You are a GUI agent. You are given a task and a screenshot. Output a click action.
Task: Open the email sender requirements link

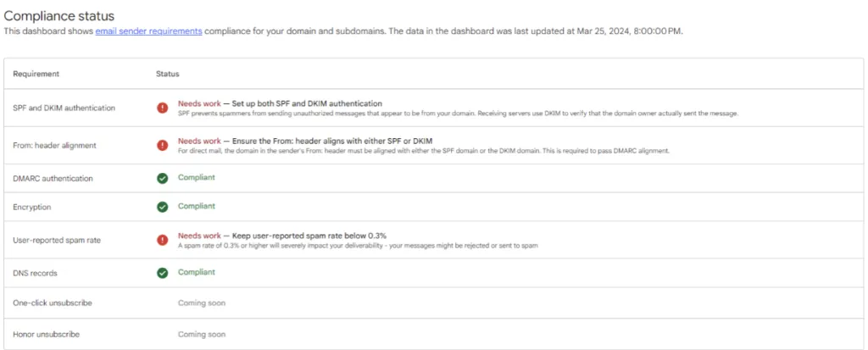(x=148, y=31)
